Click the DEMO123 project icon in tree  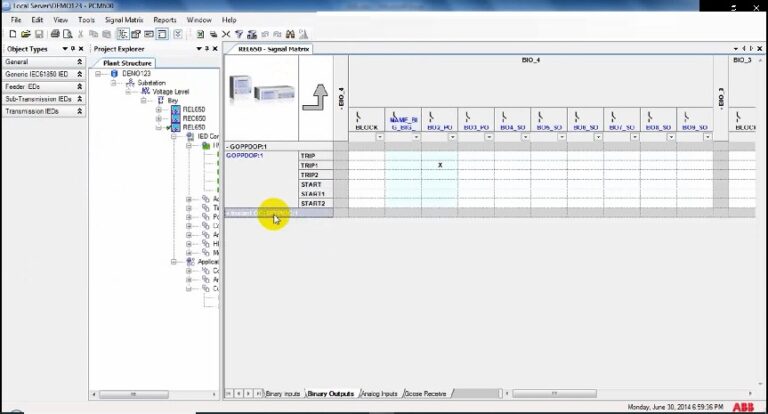[114, 73]
